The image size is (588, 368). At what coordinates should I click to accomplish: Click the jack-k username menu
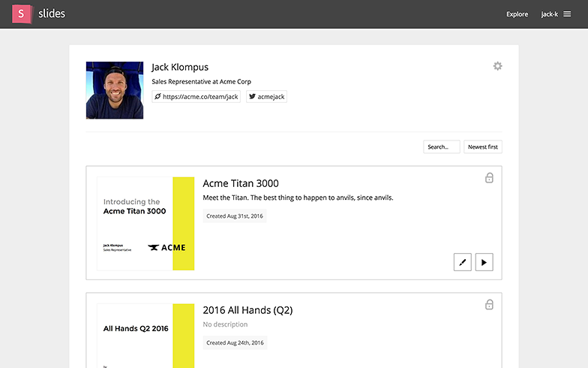point(549,14)
